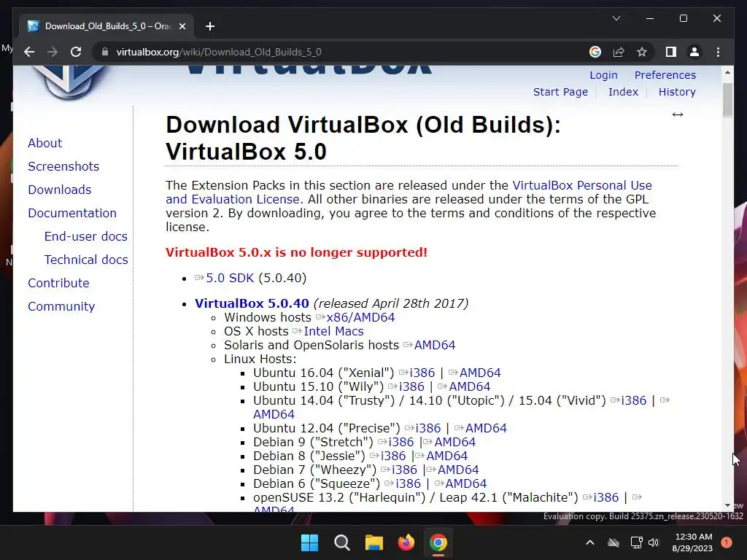Download OS X Intel Macs build
The height and width of the screenshot is (560, 747).
[333, 331]
